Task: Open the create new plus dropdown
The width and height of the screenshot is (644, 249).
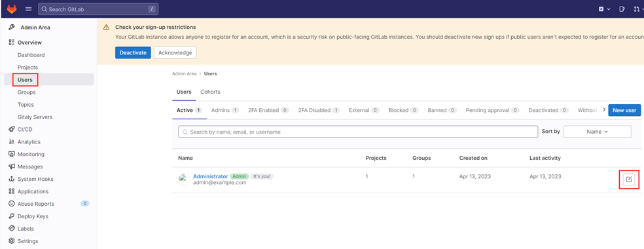Action: [604, 9]
